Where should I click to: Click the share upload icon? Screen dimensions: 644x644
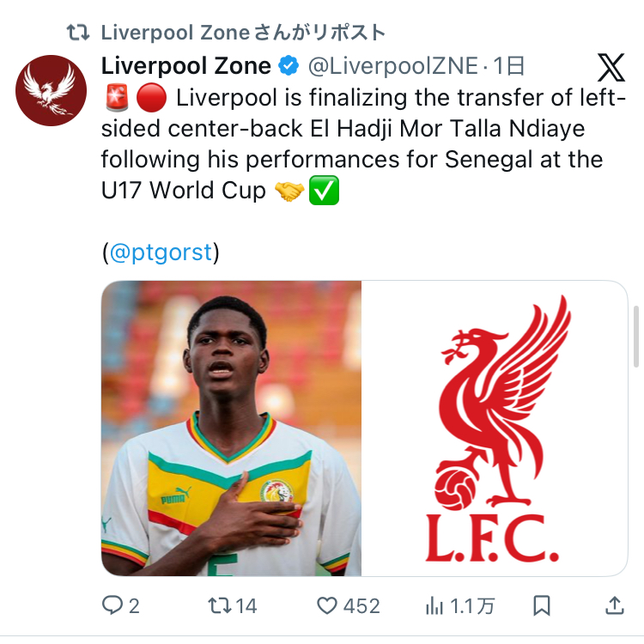click(615, 605)
